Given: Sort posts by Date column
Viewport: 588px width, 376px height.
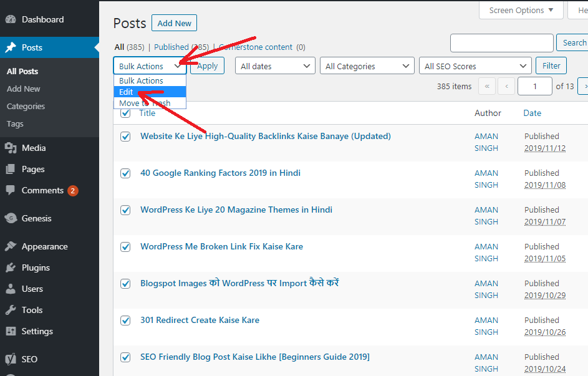Looking at the screenshot, I should (532, 113).
